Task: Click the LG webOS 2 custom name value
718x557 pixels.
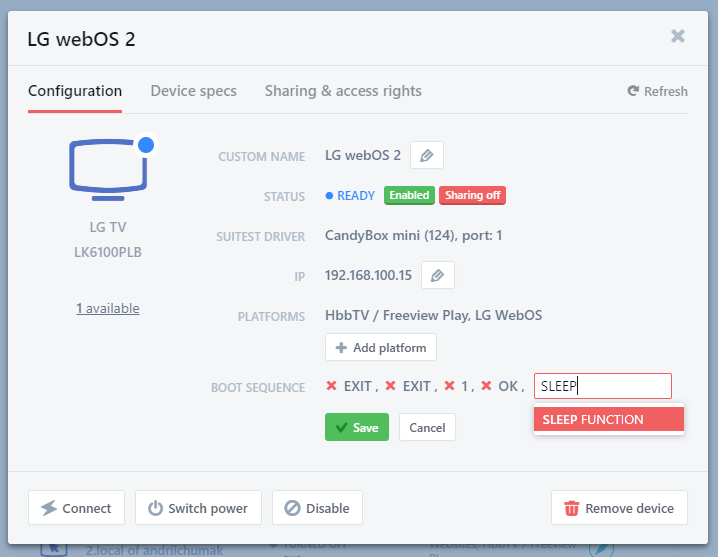Action: [363, 155]
